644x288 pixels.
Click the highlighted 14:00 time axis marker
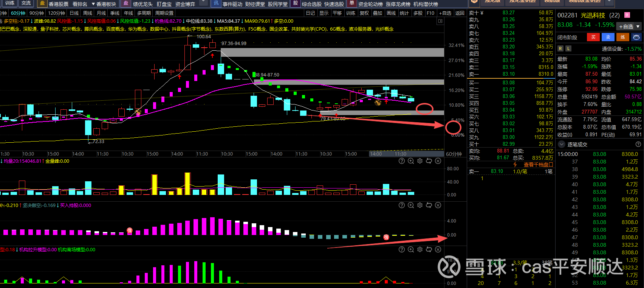tap(376, 154)
